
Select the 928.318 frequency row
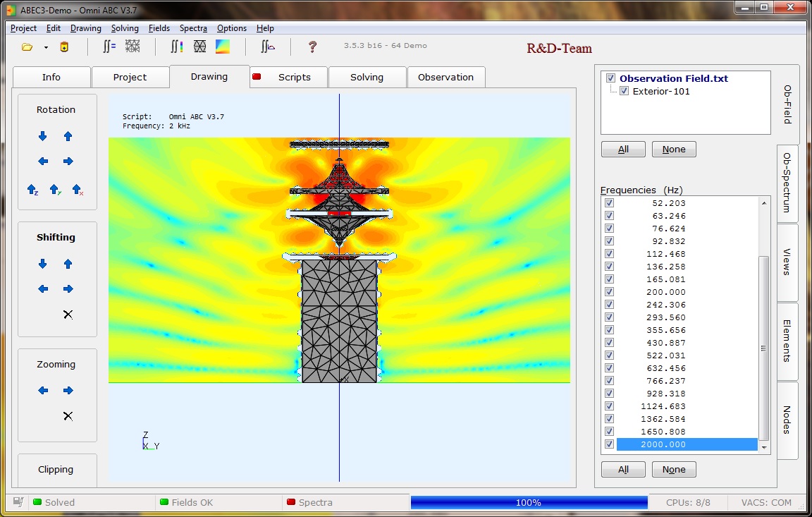pyautogui.click(x=687, y=393)
